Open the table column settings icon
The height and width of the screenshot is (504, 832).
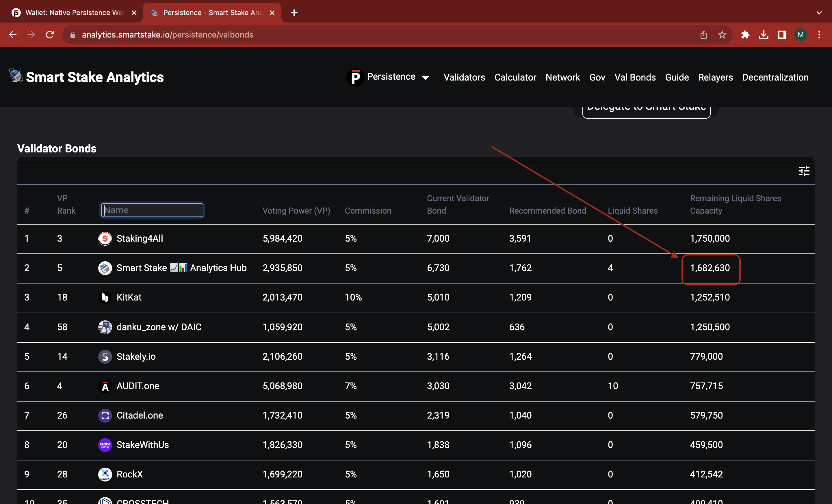click(x=804, y=171)
